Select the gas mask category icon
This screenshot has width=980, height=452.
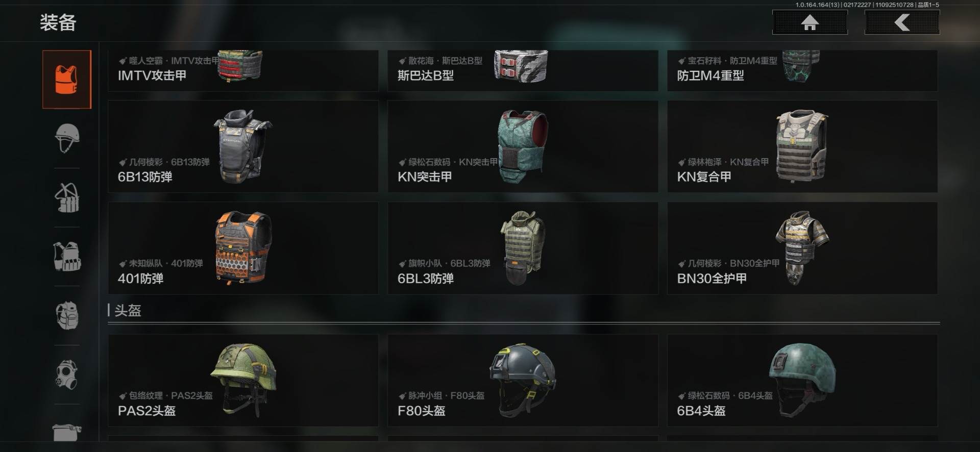click(x=67, y=374)
